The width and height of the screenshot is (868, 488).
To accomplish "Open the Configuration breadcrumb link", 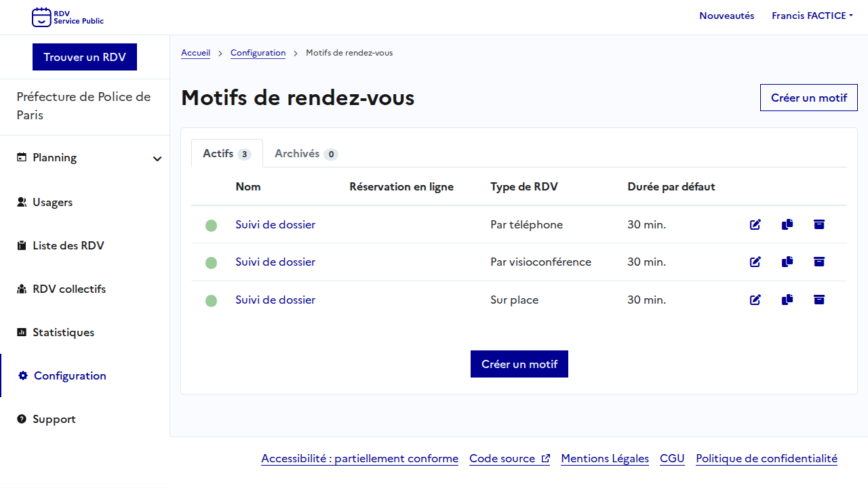I will coord(258,53).
